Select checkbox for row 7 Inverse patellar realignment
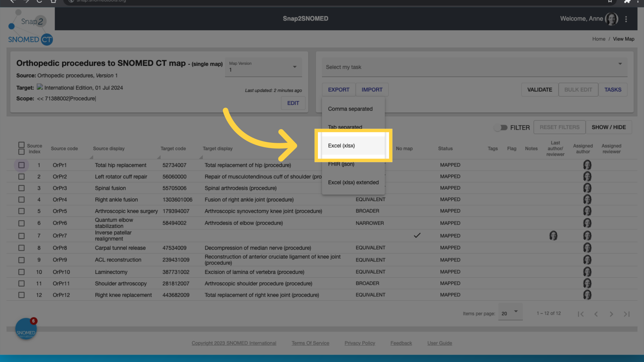This screenshot has height=362, width=644. pyautogui.click(x=21, y=236)
